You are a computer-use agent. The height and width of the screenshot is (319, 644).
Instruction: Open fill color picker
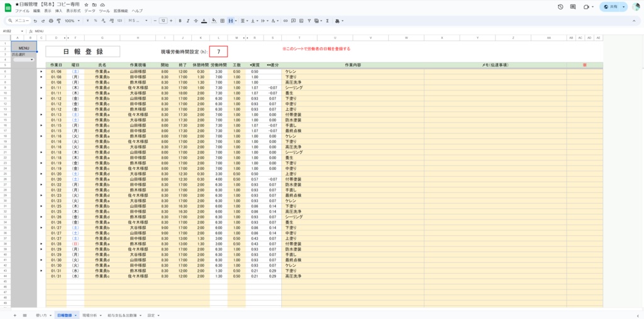pyautogui.click(x=214, y=21)
